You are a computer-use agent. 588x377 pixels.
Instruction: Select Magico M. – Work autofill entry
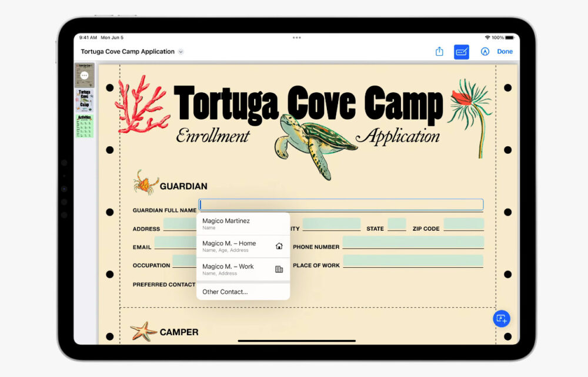pos(235,269)
